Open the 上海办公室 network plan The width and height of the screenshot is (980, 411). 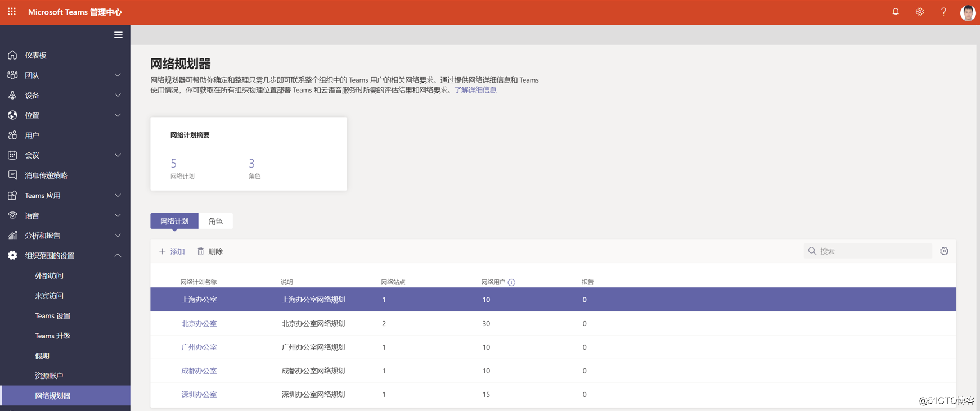click(x=199, y=300)
